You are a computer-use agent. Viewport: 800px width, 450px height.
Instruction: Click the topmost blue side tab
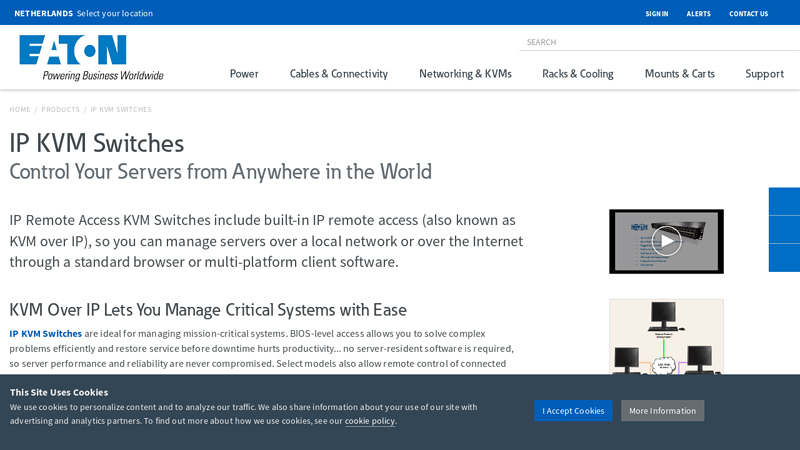click(x=784, y=201)
